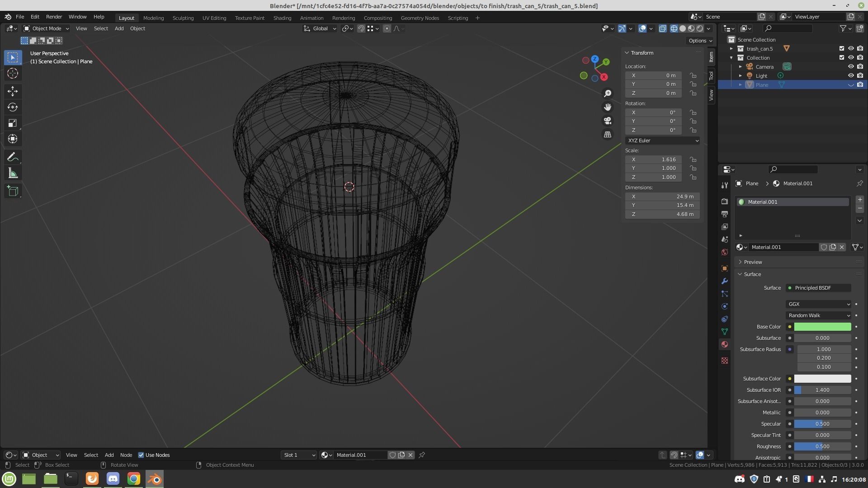Viewport: 868px width, 488px height.
Task: Expand the Camera item in outliner
Action: click(741, 66)
